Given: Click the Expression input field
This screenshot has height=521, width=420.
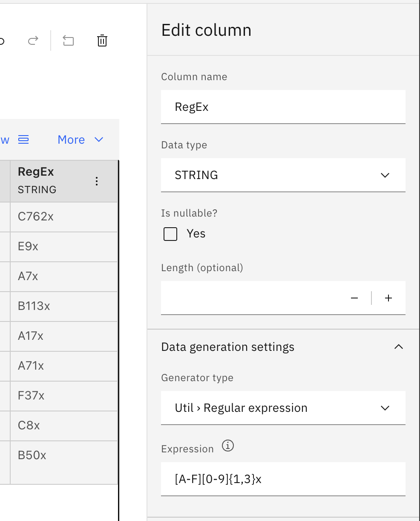Looking at the screenshot, I should pyautogui.click(x=283, y=479).
